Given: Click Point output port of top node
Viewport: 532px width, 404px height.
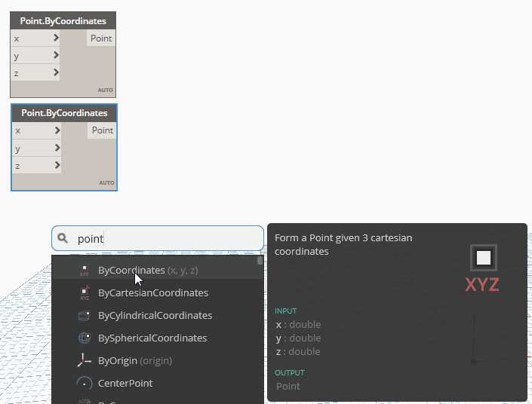Looking at the screenshot, I should 101,38.
